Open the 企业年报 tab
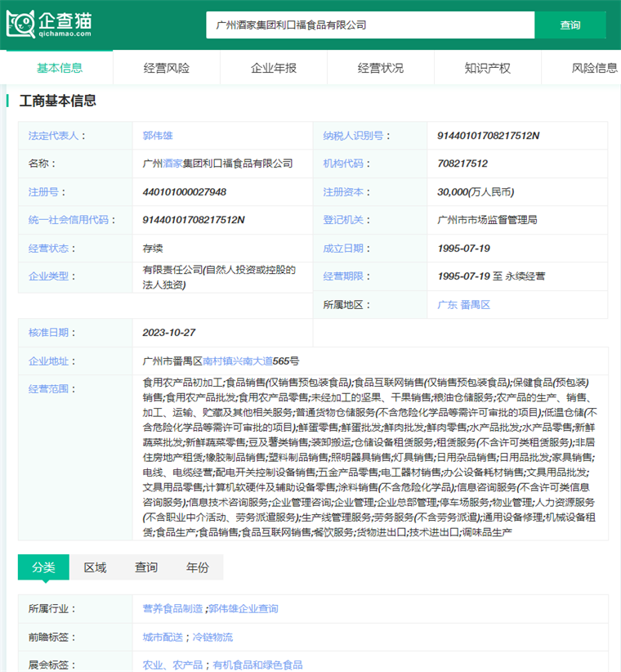Screen dimensions: 621x672 [x=273, y=68]
